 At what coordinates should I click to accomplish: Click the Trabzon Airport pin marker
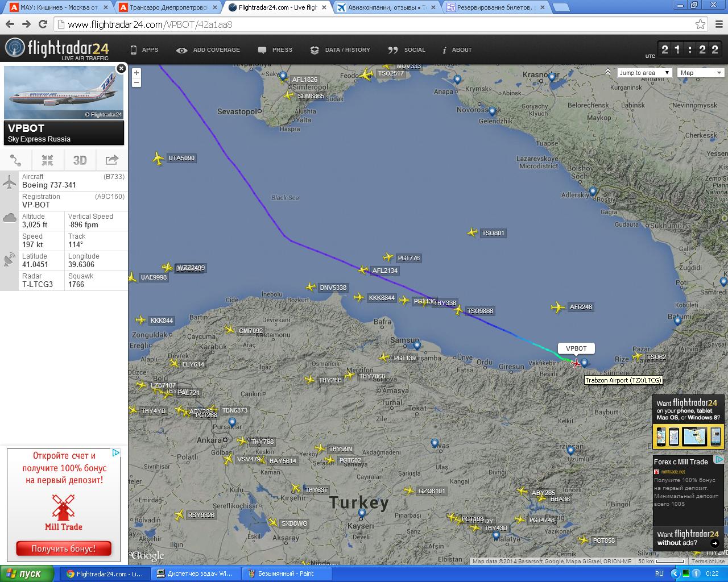pos(584,363)
